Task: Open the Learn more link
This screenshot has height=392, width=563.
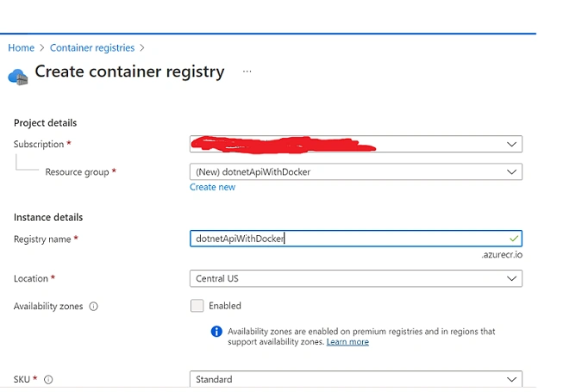Action: tap(347, 342)
